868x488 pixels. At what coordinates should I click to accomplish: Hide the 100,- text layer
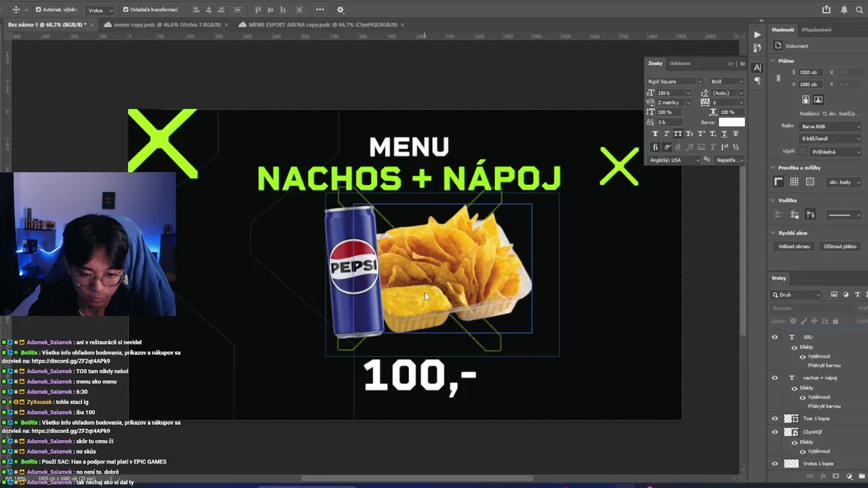point(775,337)
